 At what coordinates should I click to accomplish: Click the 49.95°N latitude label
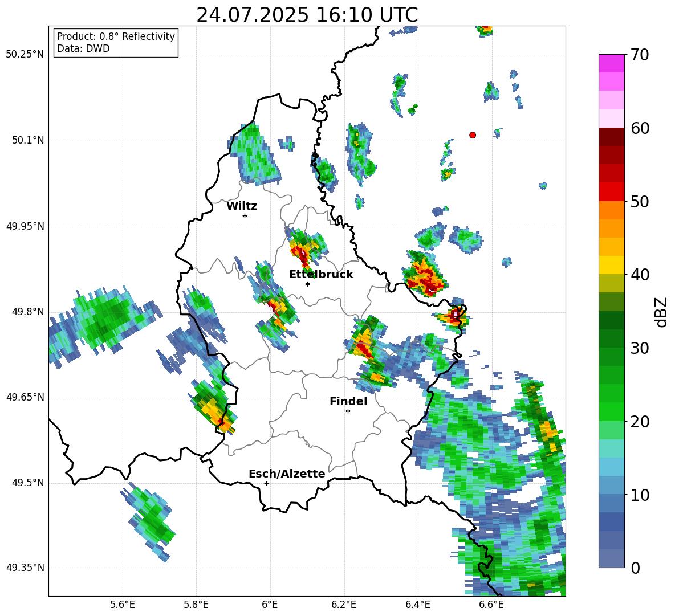(25, 226)
